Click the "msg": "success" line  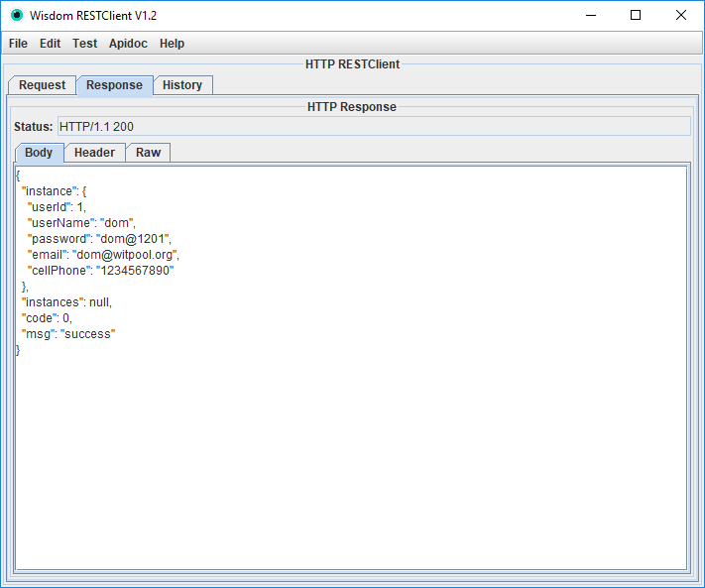[68, 334]
